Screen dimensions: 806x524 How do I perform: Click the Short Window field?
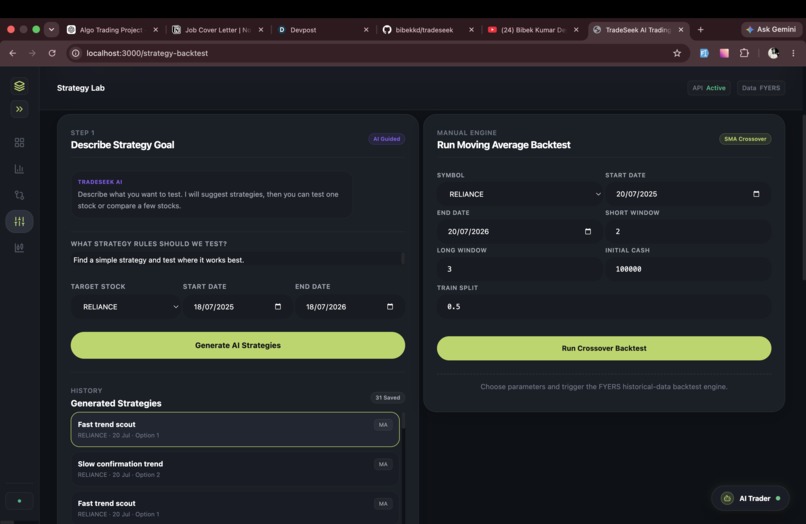(688, 231)
